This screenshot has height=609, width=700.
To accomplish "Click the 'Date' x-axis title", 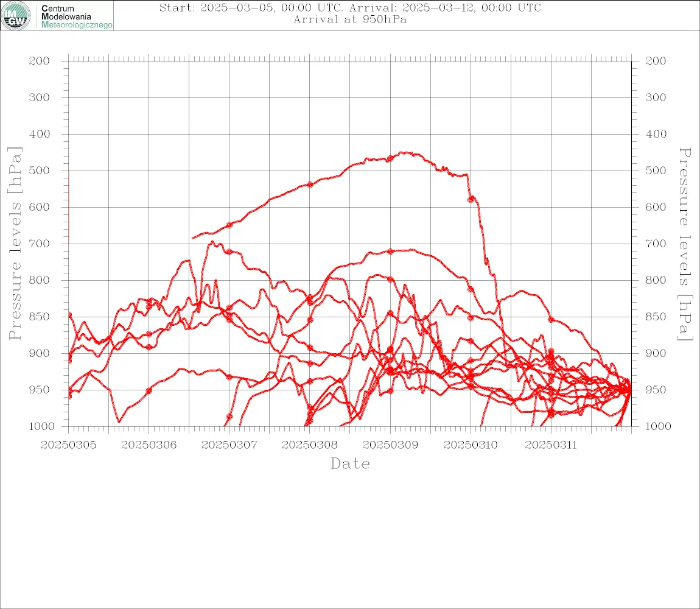I will [350, 464].
